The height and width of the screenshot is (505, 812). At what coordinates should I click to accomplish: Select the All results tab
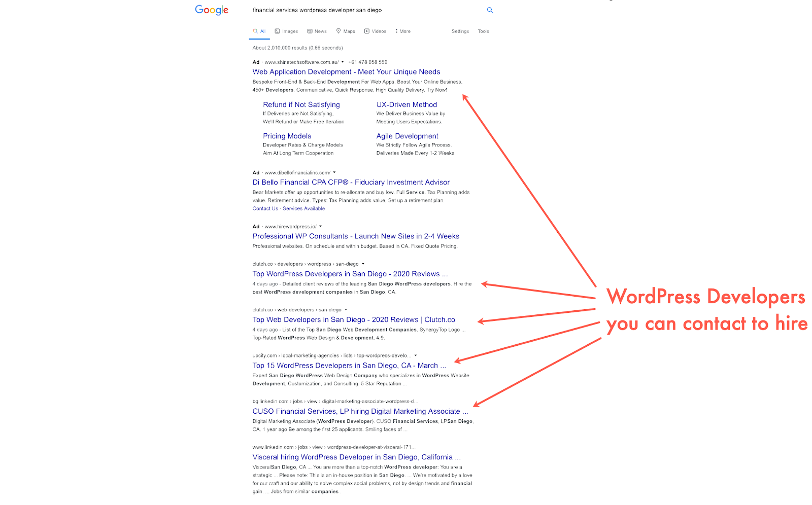pyautogui.click(x=259, y=31)
